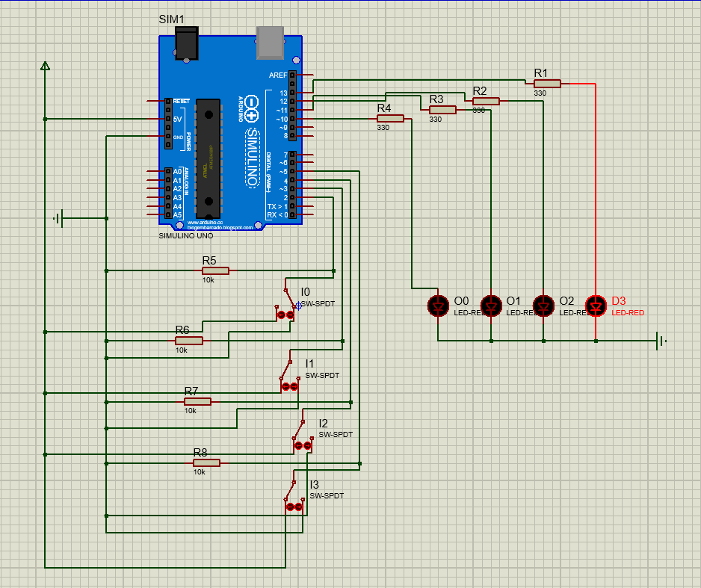Screen dimensions: 701x588
Task: Click the power arrow terminal on the 5V rail
Action: tap(45, 66)
